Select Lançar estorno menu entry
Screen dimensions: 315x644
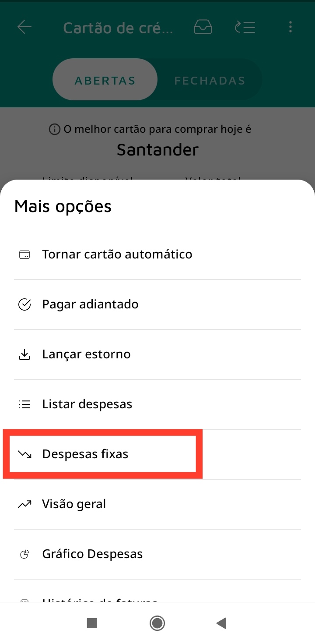coord(86,354)
